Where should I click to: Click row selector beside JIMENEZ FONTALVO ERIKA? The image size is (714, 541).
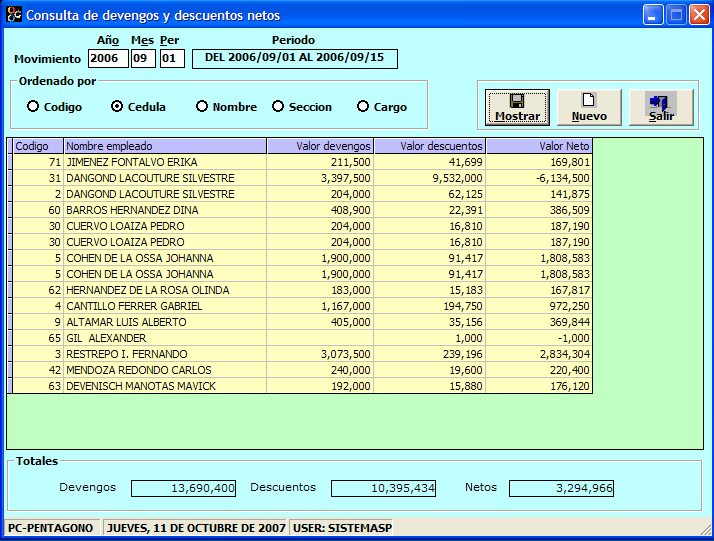click(10, 162)
